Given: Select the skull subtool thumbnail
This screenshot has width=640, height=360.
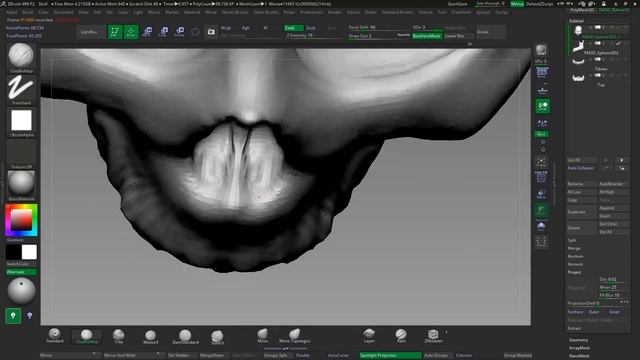Looking at the screenshot, I should 578,30.
